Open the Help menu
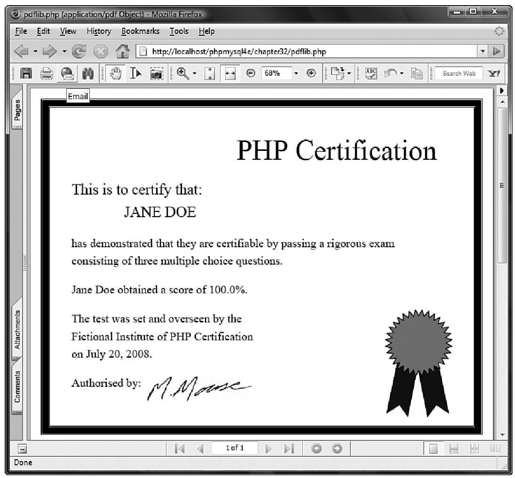 tap(207, 31)
